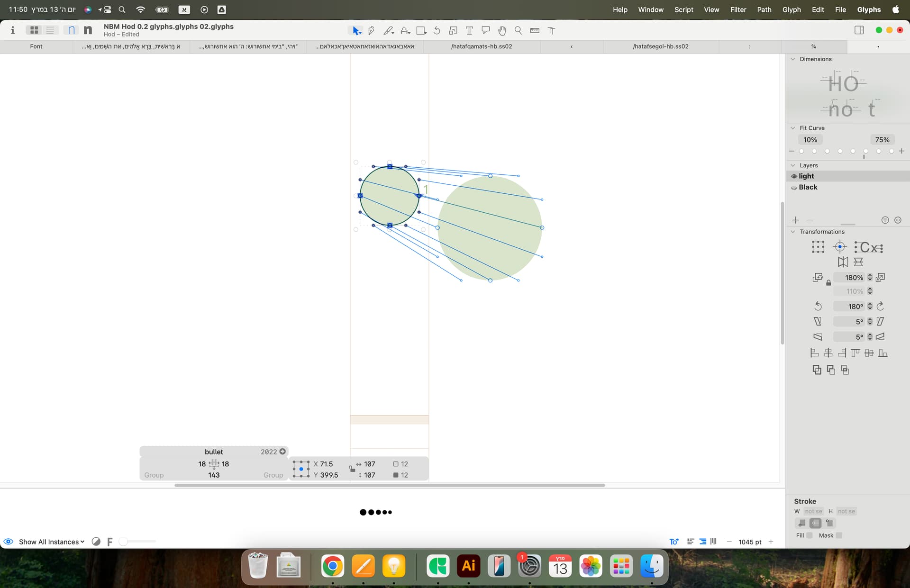The width and height of the screenshot is (910, 588).
Task: Select the Annotation speech bubble tool
Action: coord(485,31)
